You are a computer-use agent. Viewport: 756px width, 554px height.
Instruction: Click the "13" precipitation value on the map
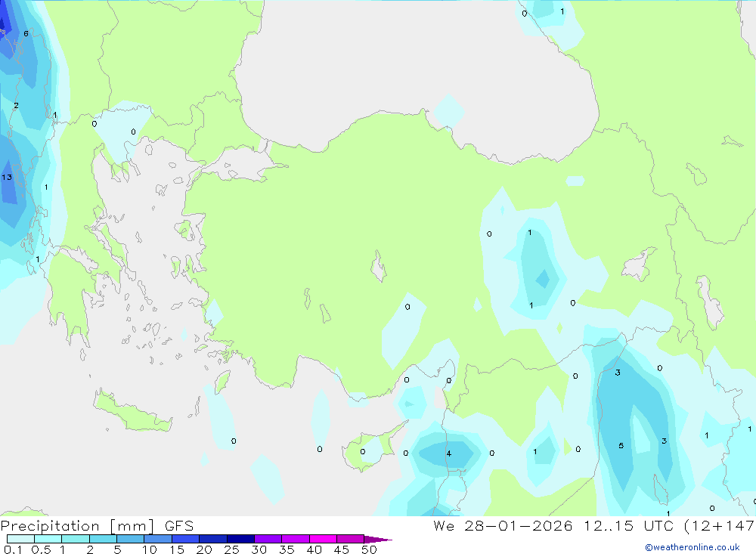7,178
